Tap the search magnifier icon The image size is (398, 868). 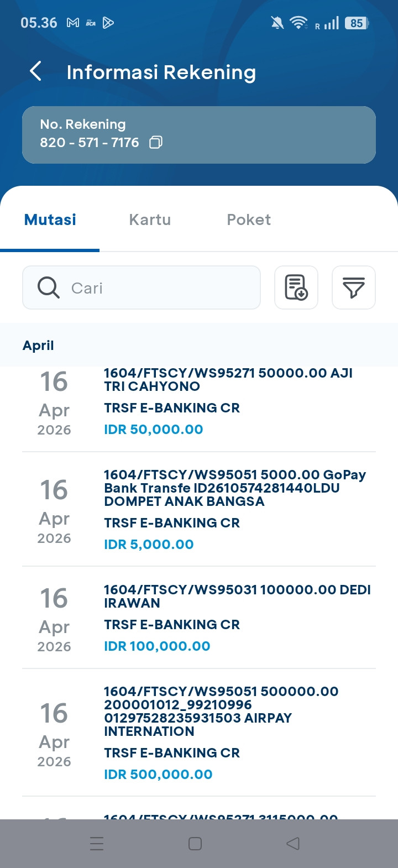coord(49,287)
